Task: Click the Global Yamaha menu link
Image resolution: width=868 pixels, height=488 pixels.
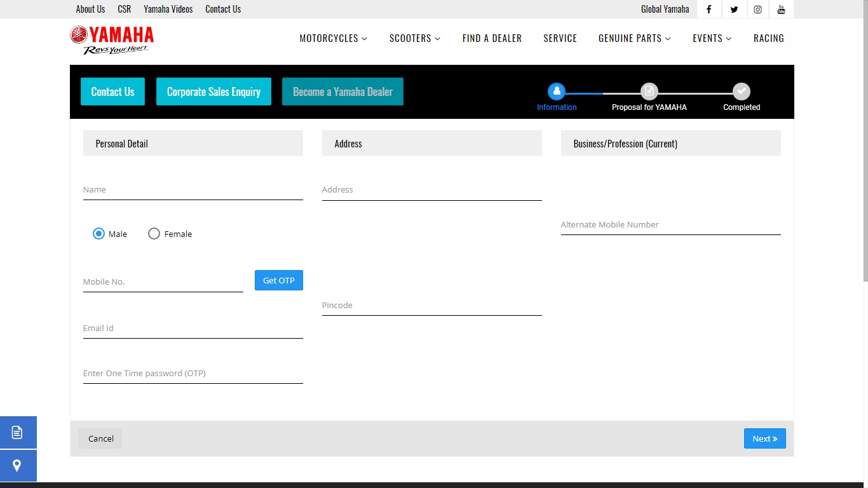Action: (x=665, y=9)
